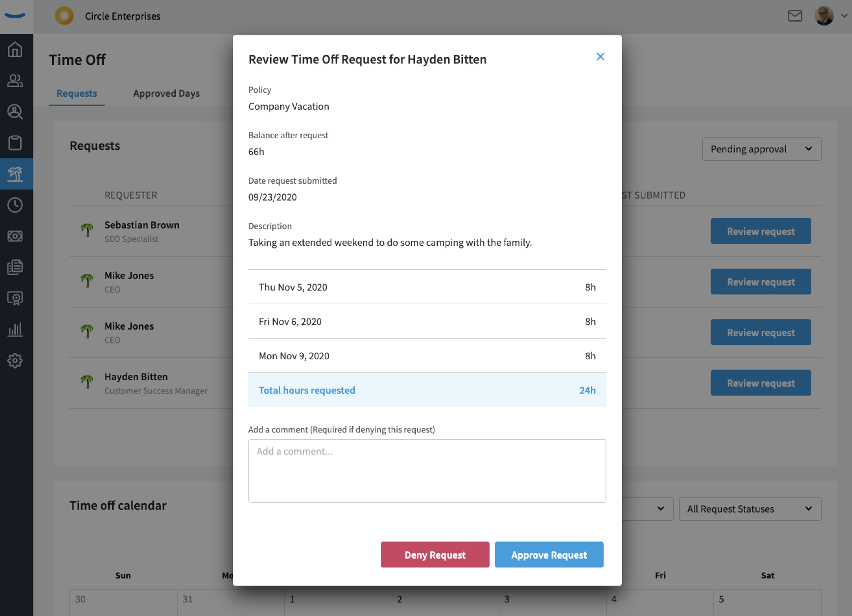Viewport: 852px width, 616px height.
Task: Switch to the Approved Days tab
Action: 166,93
